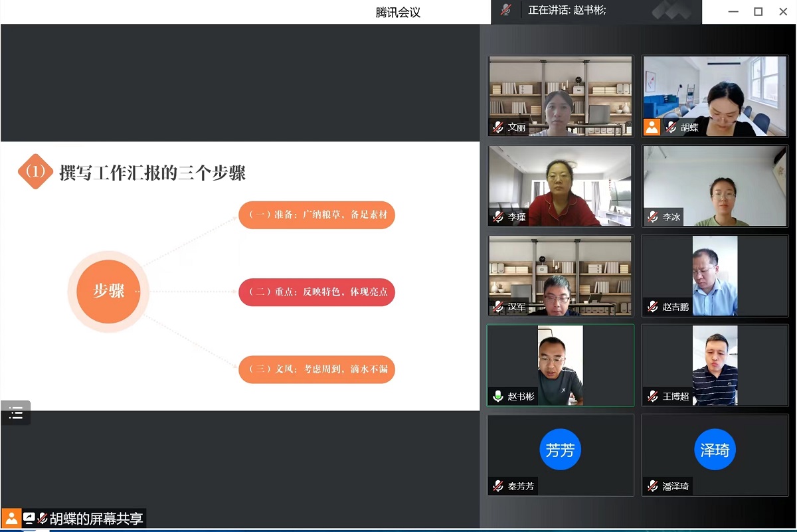Click the screen sharing icon in the bottom-left label
The height and width of the screenshot is (532, 797).
click(29, 518)
